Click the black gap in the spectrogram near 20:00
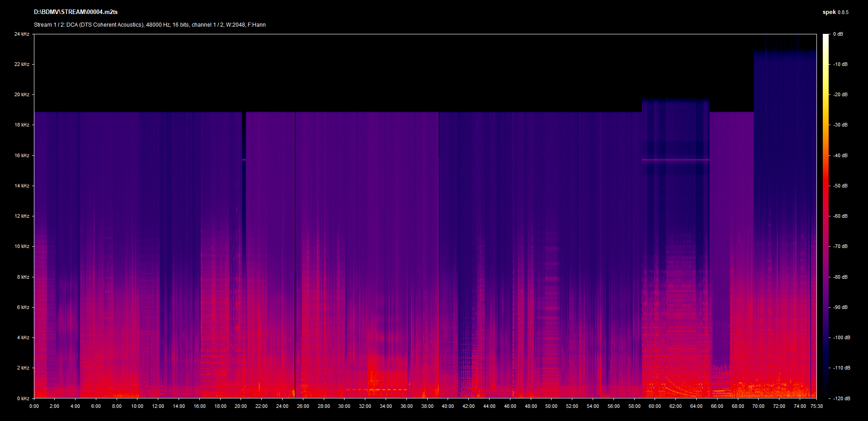Image resolution: width=868 pixels, height=421 pixels. coord(244,135)
